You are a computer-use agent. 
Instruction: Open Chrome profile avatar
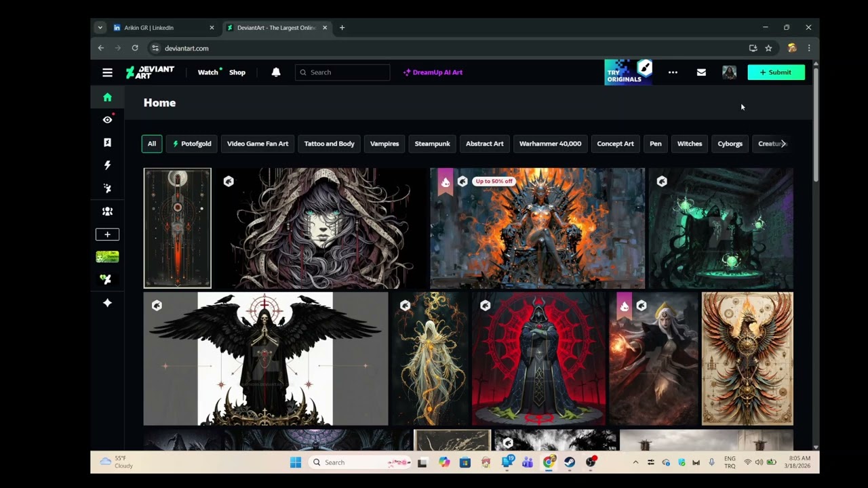pyautogui.click(x=791, y=48)
